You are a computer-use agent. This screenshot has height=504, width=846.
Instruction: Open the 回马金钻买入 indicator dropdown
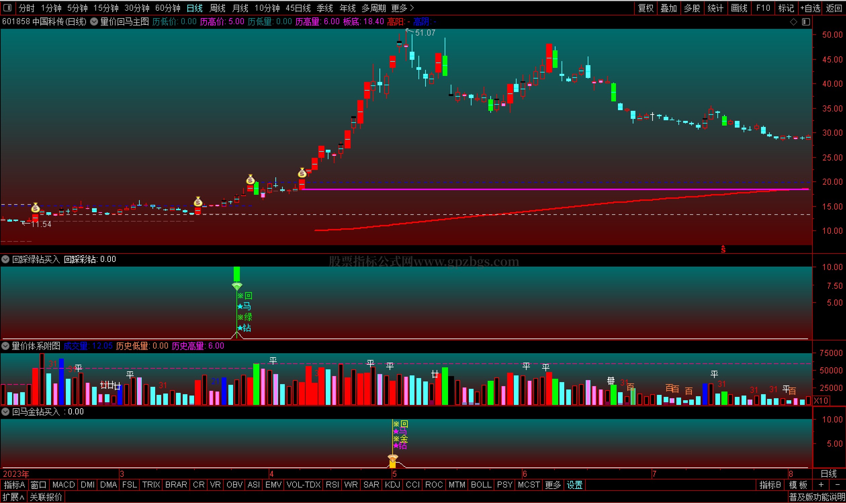(x=5, y=412)
